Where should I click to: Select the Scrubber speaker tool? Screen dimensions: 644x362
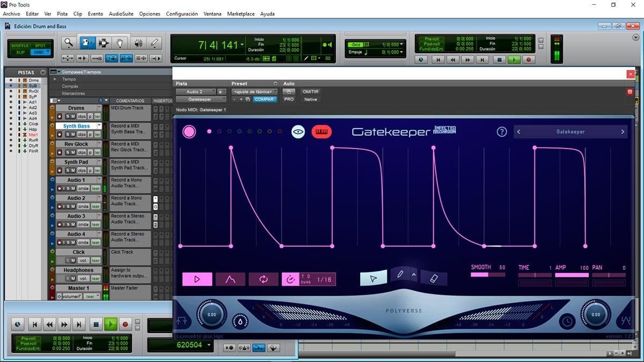(x=138, y=43)
